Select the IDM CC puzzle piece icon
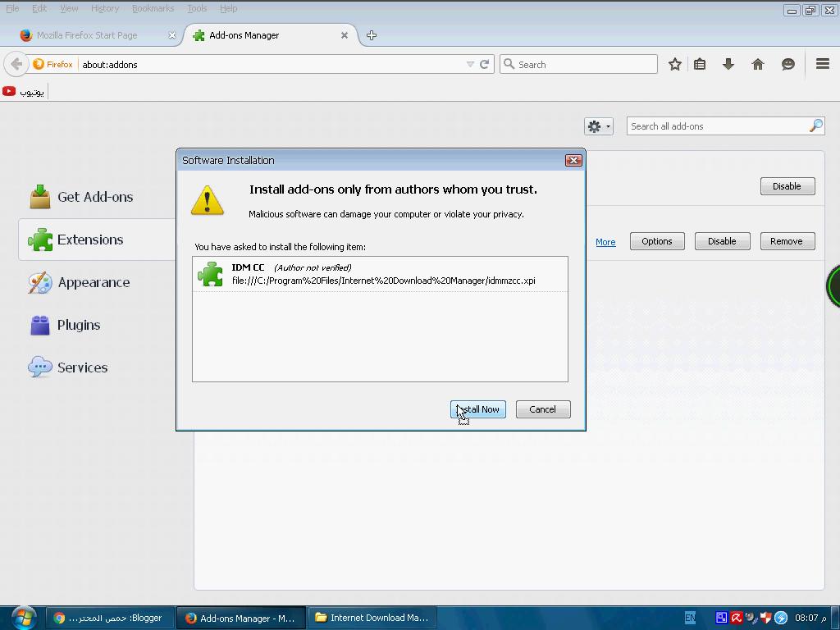 210,274
